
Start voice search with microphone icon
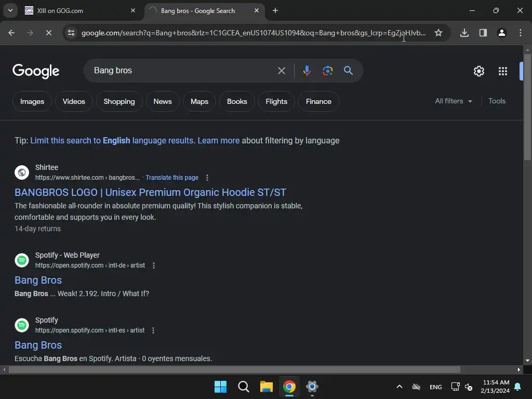307,71
